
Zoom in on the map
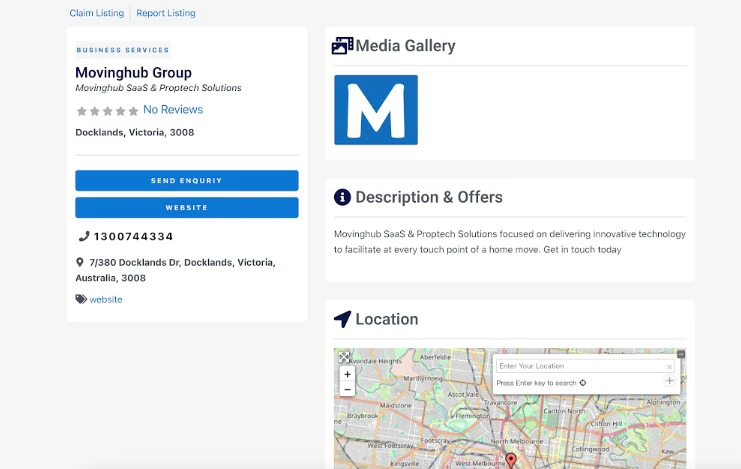click(x=347, y=374)
